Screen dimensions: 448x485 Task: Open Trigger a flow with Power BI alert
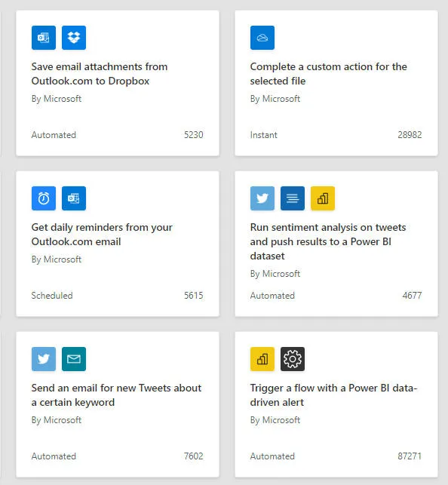point(333,395)
